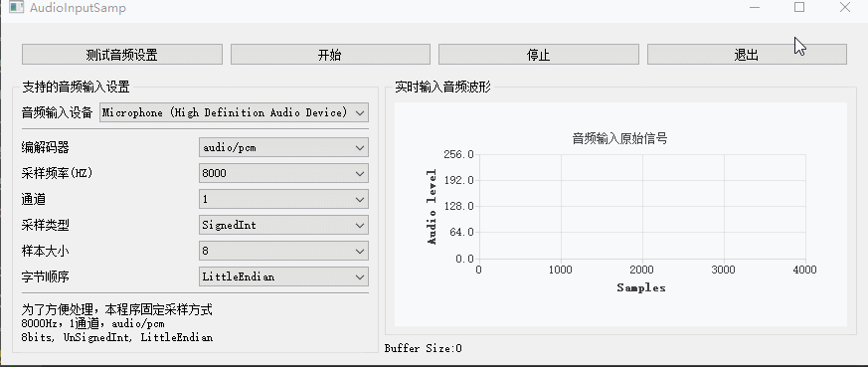Stop audio input with the 停止 button

click(539, 55)
